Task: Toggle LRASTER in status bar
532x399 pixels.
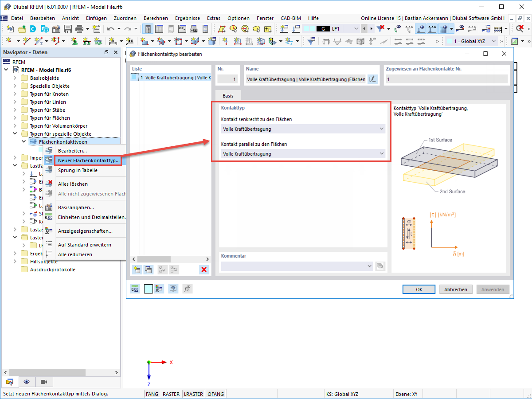Action: click(194, 394)
